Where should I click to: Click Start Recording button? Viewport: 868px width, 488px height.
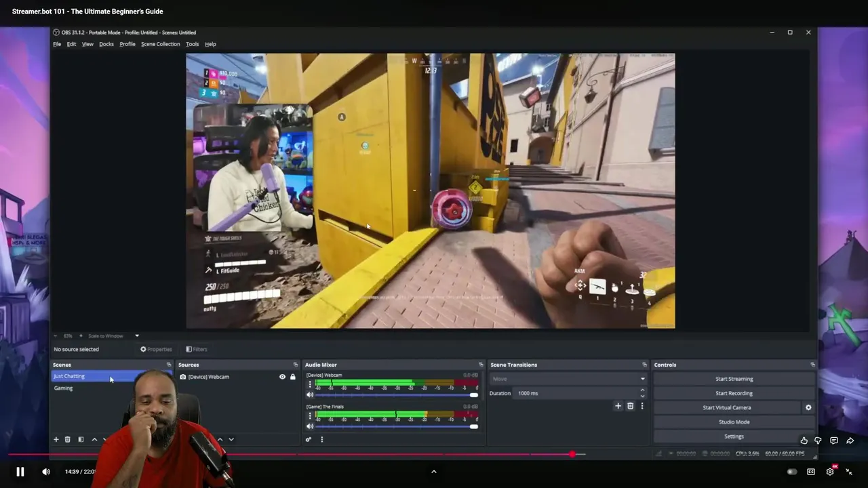point(734,393)
